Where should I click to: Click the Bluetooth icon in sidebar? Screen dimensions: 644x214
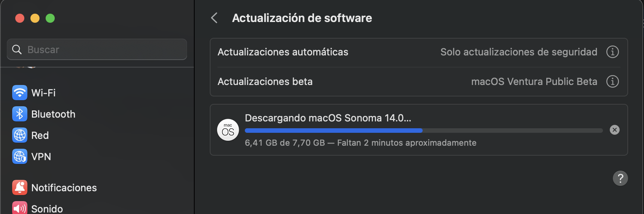point(20,114)
